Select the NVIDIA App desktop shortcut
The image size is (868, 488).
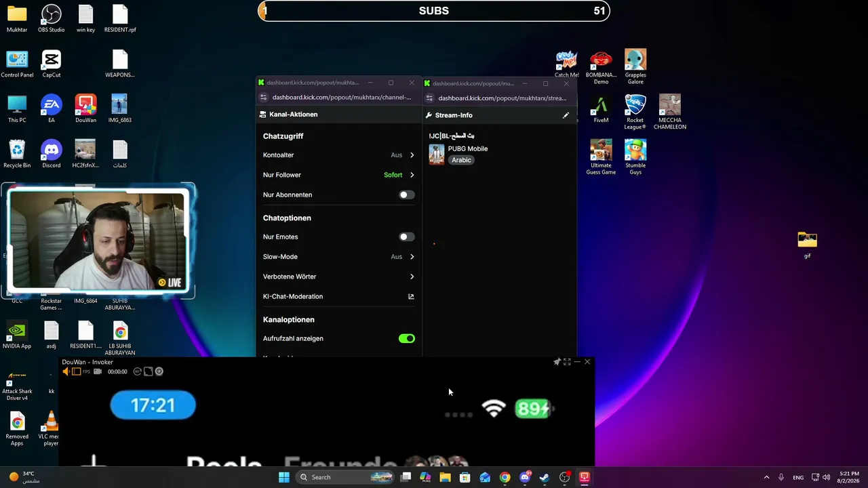coord(17,335)
